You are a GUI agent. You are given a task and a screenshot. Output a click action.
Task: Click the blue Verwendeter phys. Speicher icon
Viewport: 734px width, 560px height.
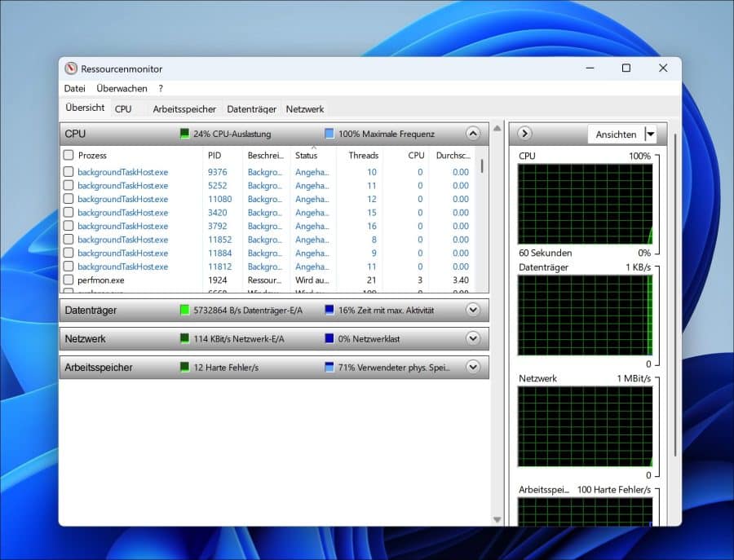[x=329, y=368]
